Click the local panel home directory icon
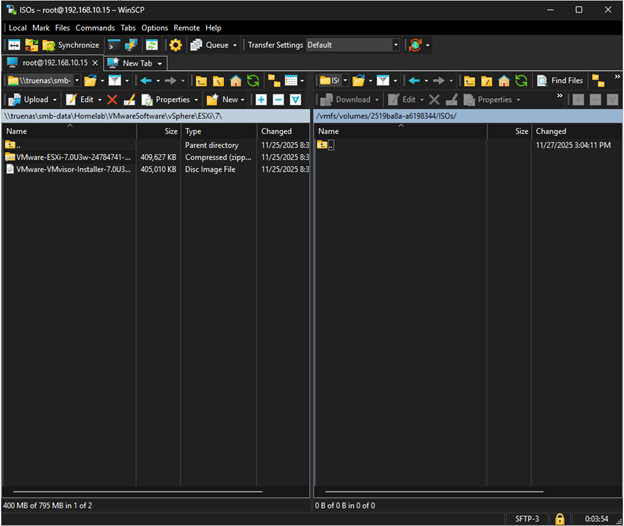This screenshot has height=526, width=624. [x=235, y=81]
